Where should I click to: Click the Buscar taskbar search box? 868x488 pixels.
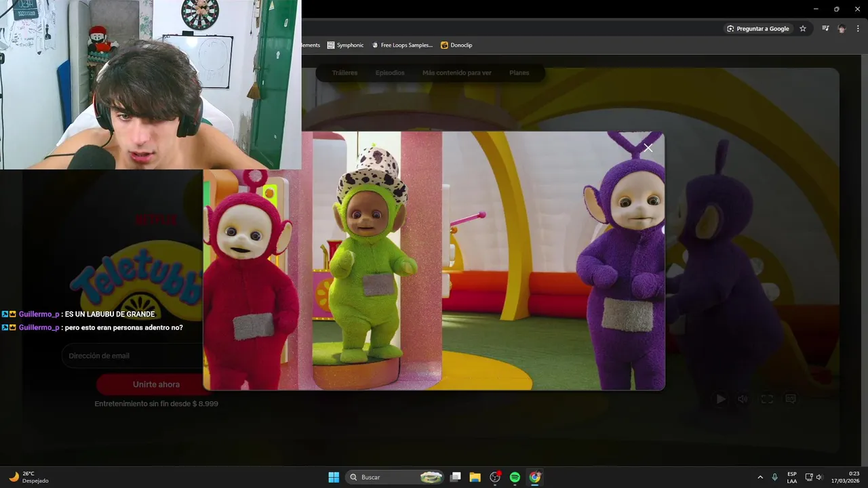(395, 477)
